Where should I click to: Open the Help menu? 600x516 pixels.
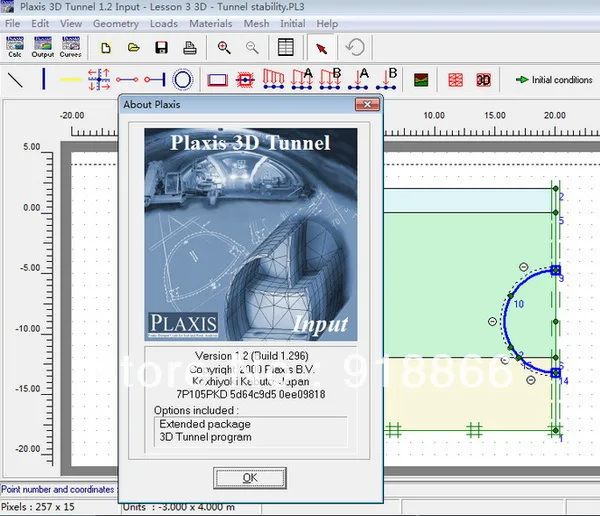[x=327, y=24]
